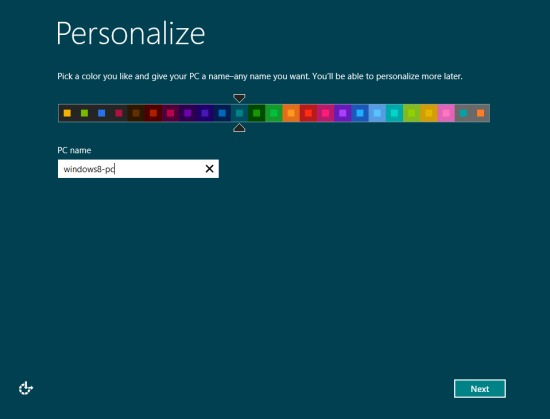Select the bright orange color swatch
550x419 pixels.
pos(291,113)
